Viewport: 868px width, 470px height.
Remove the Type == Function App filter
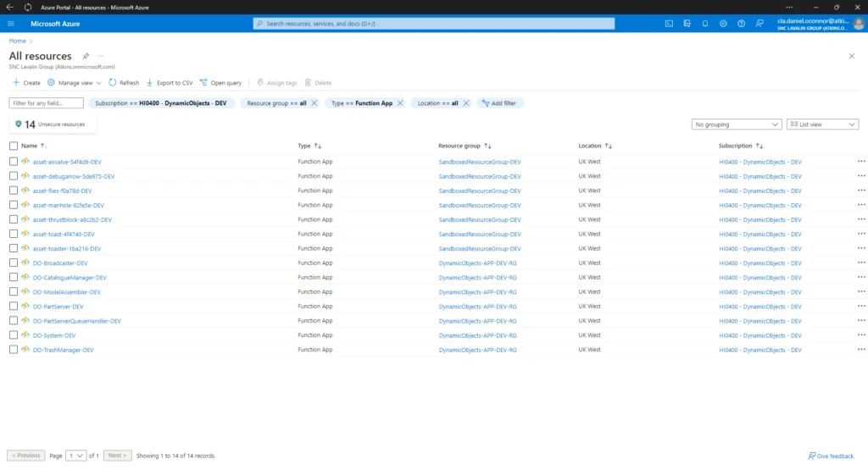(x=400, y=102)
